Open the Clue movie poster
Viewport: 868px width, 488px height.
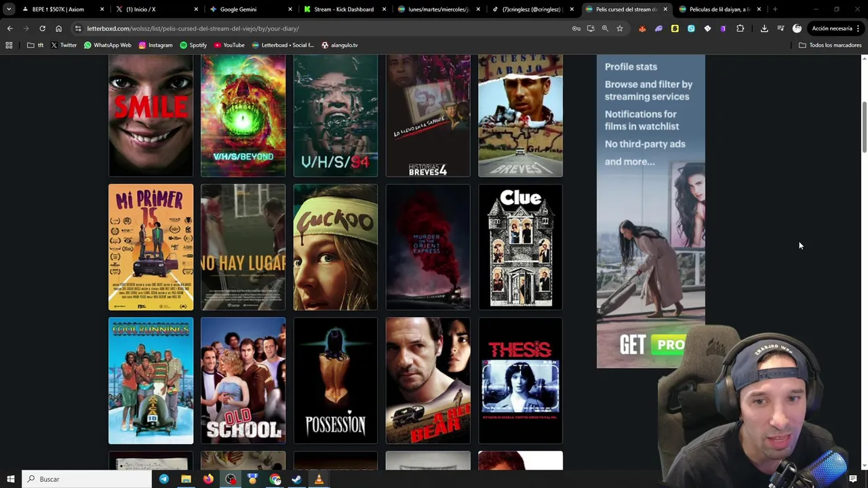[x=520, y=247]
